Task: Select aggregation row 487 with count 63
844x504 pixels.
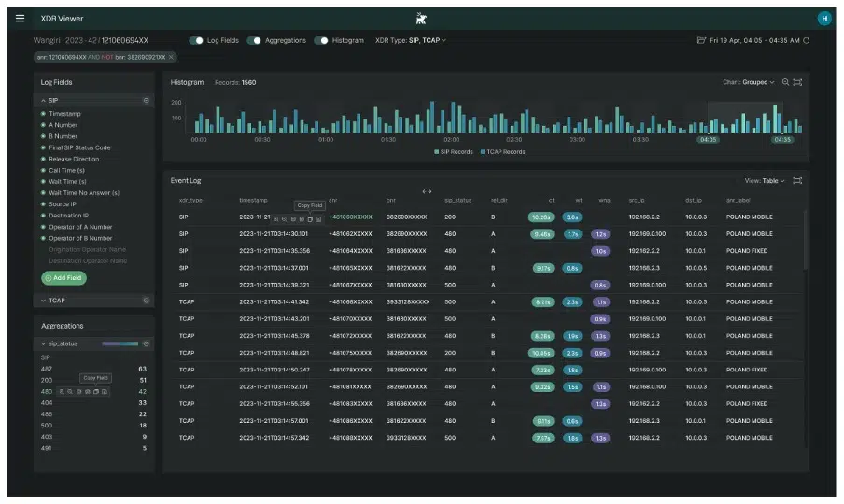Action: pyautogui.click(x=93, y=369)
